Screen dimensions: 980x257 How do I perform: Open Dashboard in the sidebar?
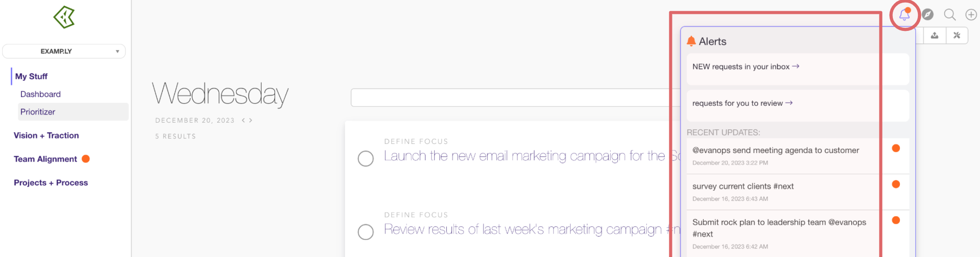40,94
